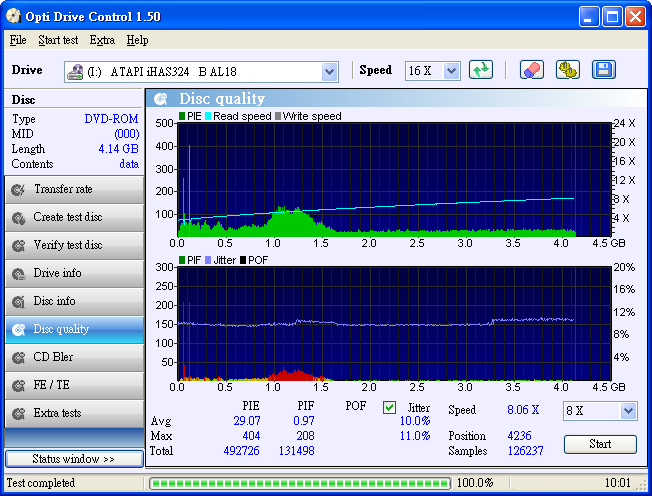Open Drive info panel
Screen dimensions: 652x496
click(74, 273)
